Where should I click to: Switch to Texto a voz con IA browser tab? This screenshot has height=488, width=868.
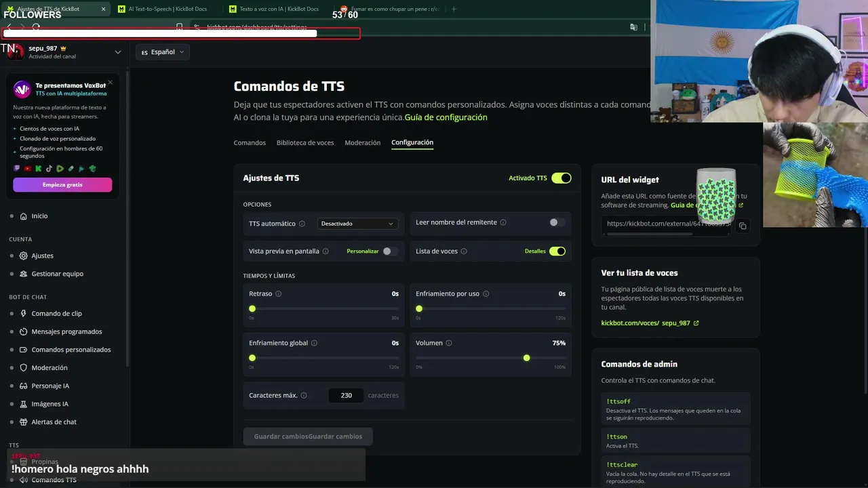pos(279,9)
